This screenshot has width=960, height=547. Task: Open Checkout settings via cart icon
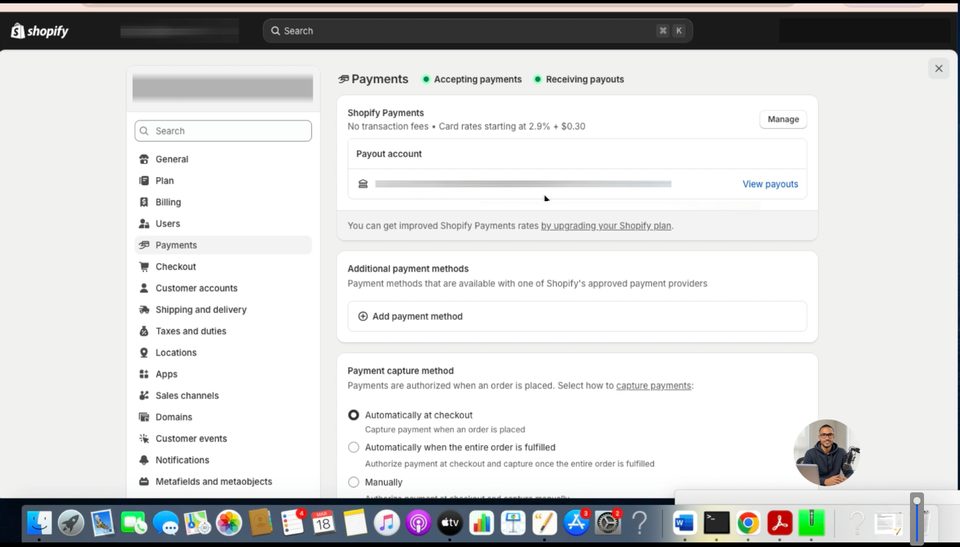tap(144, 266)
